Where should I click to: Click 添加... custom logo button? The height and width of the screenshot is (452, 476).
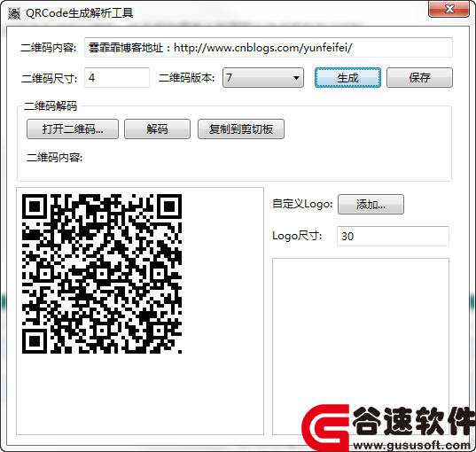click(x=371, y=205)
